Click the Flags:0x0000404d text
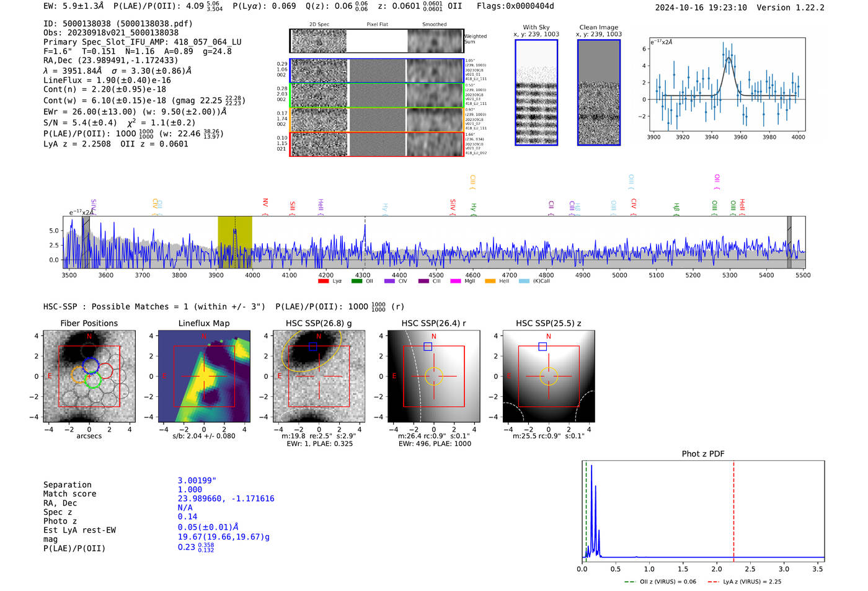 tap(515, 6)
